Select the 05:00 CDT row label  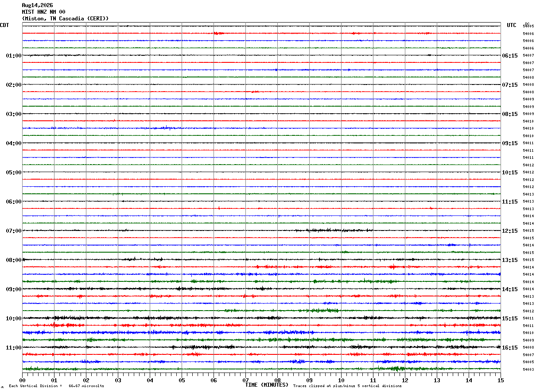(x=14, y=173)
